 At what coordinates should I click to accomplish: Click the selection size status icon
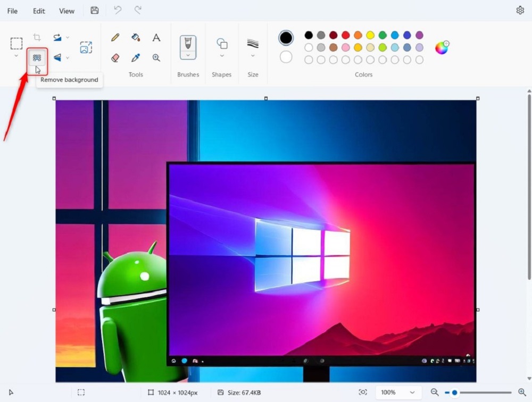pyautogui.click(x=81, y=392)
